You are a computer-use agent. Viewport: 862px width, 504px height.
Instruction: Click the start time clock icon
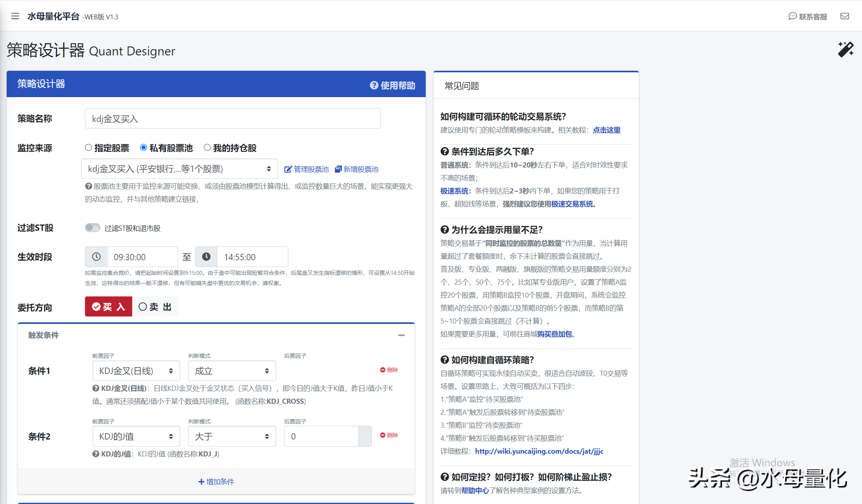pyautogui.click(x=96, y=257)
